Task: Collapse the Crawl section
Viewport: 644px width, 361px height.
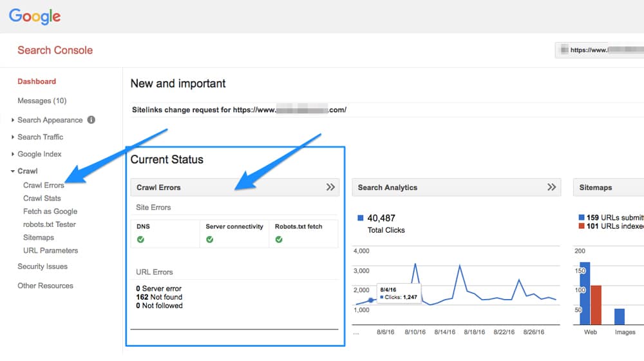Action: pyautogui.click(x=27, y=171)
